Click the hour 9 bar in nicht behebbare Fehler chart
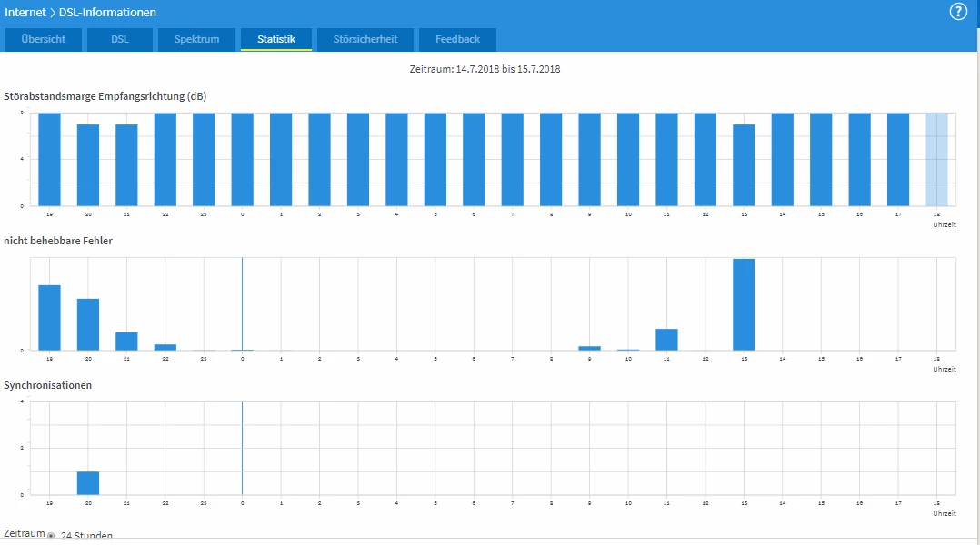Screen dimensions: 980x545 (x=589, y=348)
